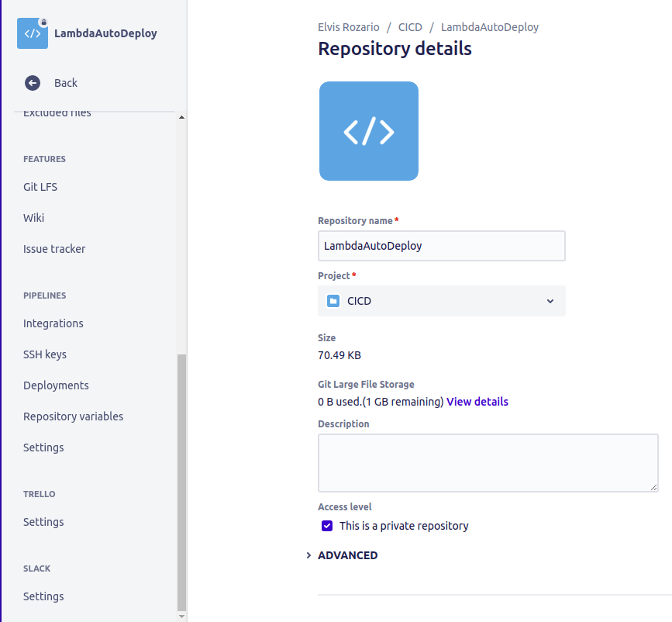Navigate to the Issue tracker
The width and height of the screenshot is (672, 622).
click(54, 249)
